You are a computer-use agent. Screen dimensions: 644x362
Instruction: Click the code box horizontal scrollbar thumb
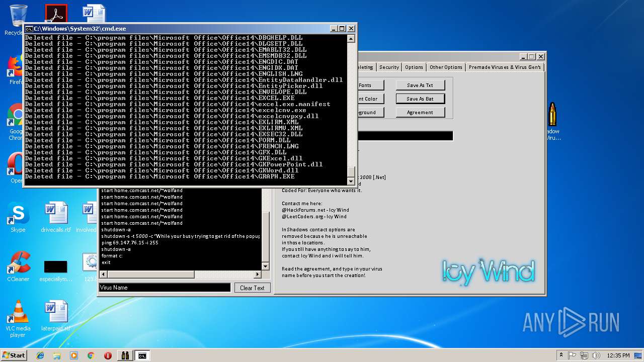150,275
